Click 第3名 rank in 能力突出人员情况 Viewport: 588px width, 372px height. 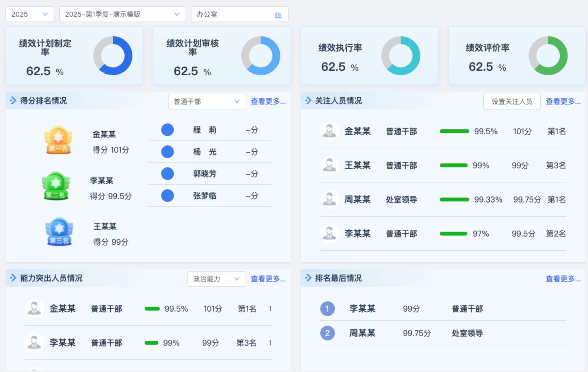pos(246,343)
